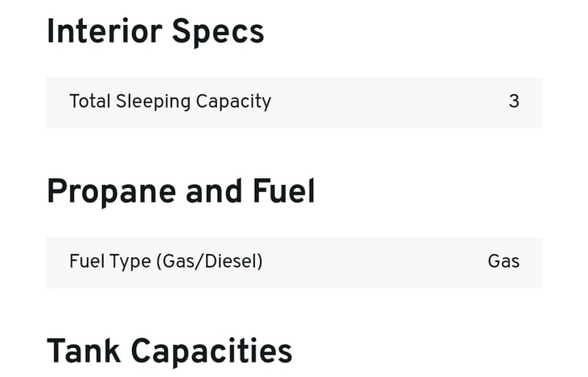This screenshot has height=377, width=588.
Task: Click the word Fuel in Fuel Type row
Action: [86, 261]
